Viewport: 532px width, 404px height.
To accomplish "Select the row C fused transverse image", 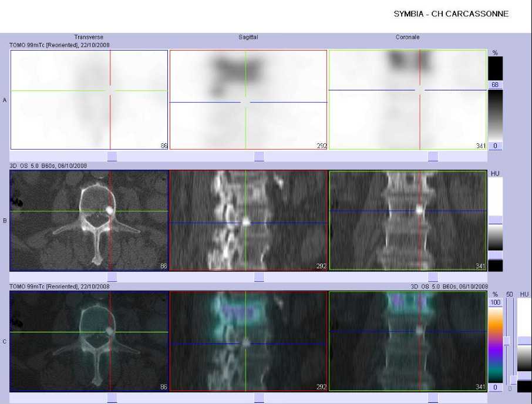I will point(89,341).
